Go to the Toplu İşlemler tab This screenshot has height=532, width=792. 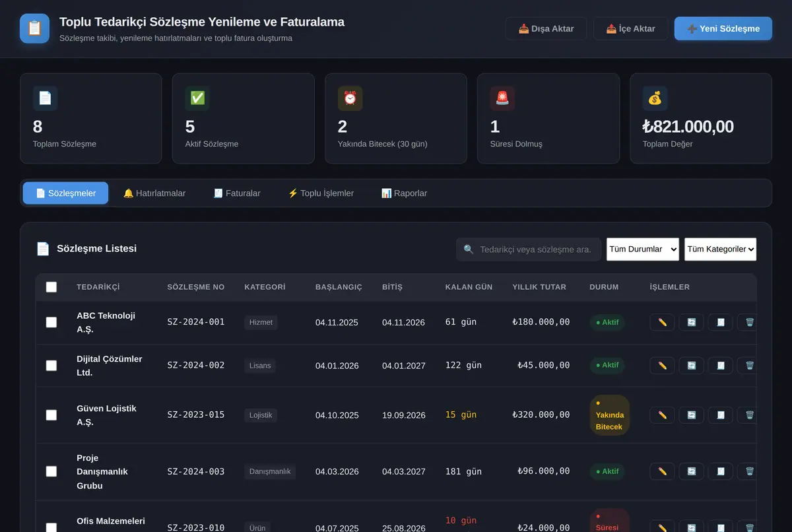pos(321,193)
